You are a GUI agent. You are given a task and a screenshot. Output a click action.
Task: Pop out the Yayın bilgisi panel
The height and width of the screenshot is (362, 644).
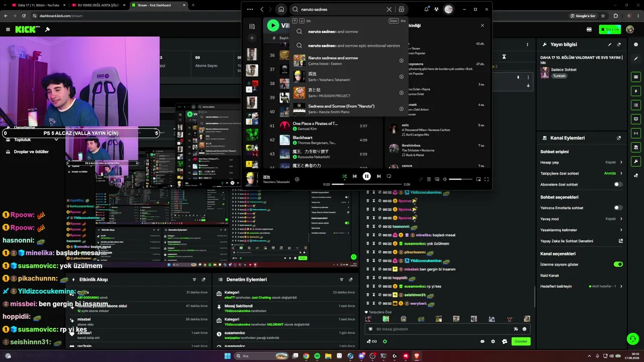tap(619, 44)
